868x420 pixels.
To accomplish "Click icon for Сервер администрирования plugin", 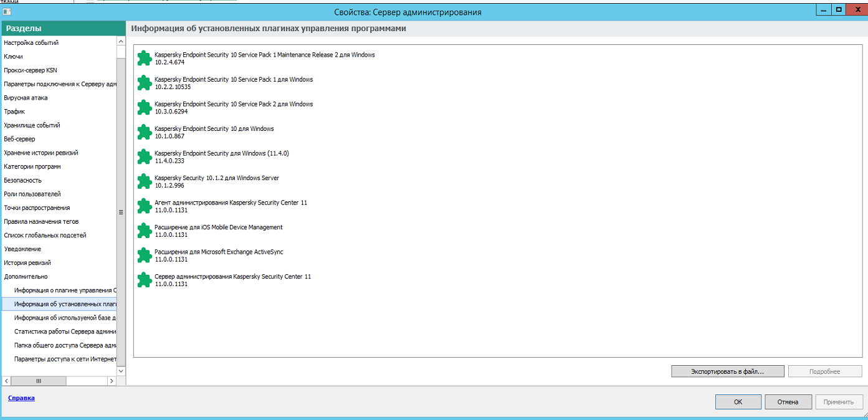I will (x=145, y=280).
